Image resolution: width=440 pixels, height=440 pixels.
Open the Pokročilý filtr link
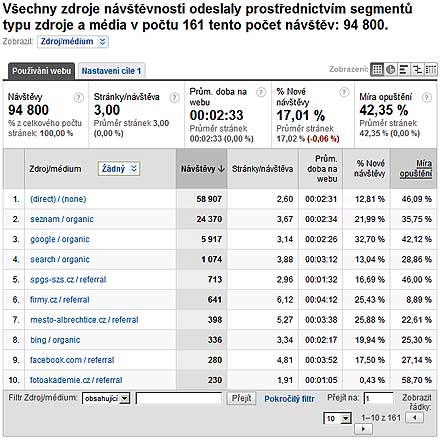click(x=289, y=399)
